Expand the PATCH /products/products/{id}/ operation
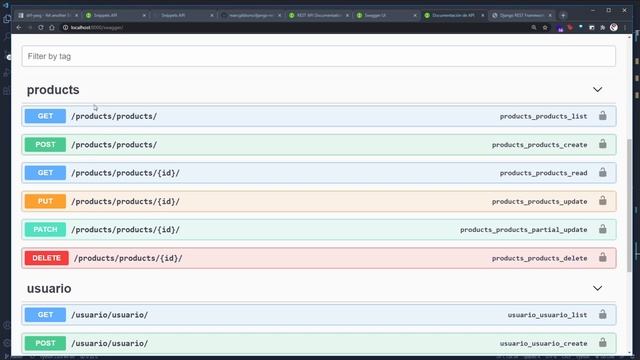Screen dimensions: 640x360 tap(319, 229)
